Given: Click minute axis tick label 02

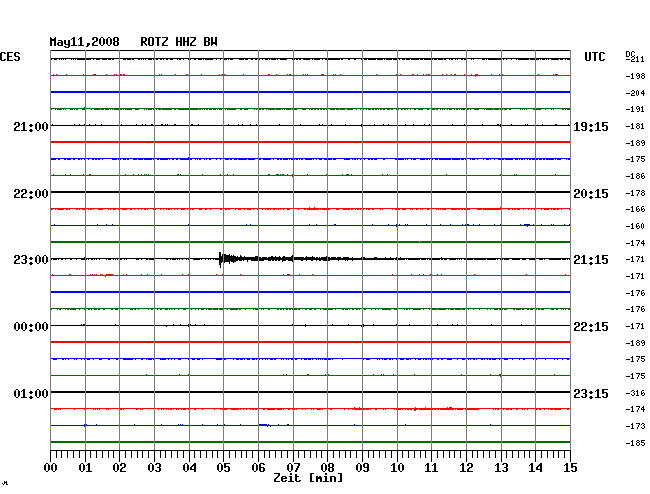Looking at the screenshot, I should (x=119, y=468).
